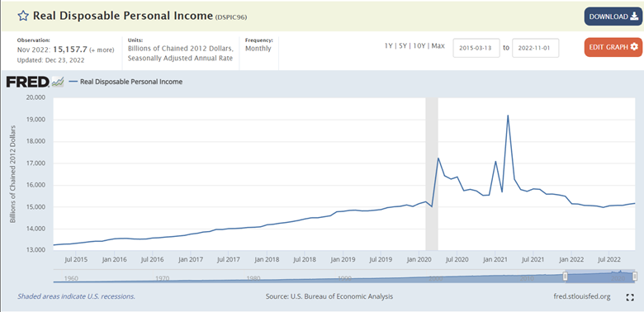
Task: Open the fred.stlouisfed.org link
Action: (x=582, y=296)
